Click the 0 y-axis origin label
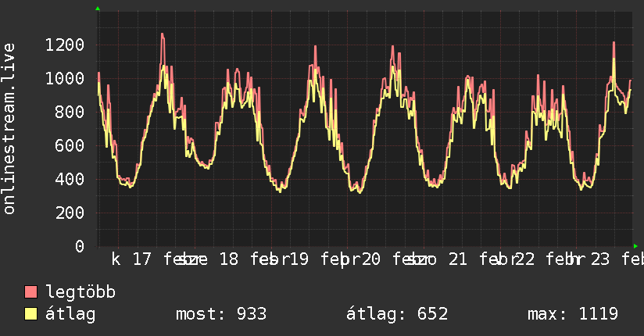 pyautogui.click(x=79, y=246)
